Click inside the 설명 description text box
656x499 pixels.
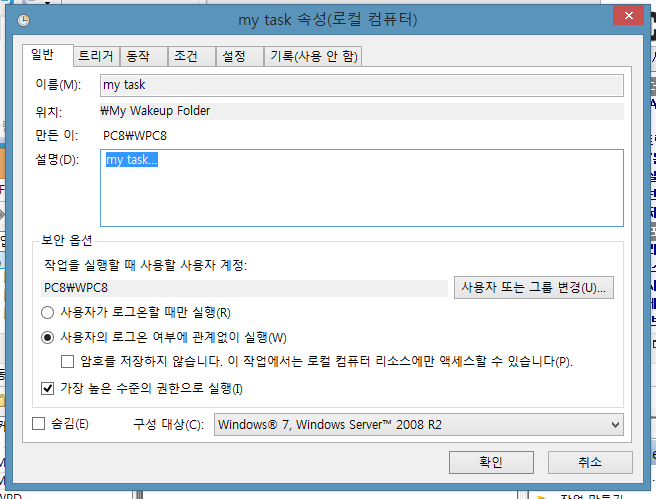360,190
